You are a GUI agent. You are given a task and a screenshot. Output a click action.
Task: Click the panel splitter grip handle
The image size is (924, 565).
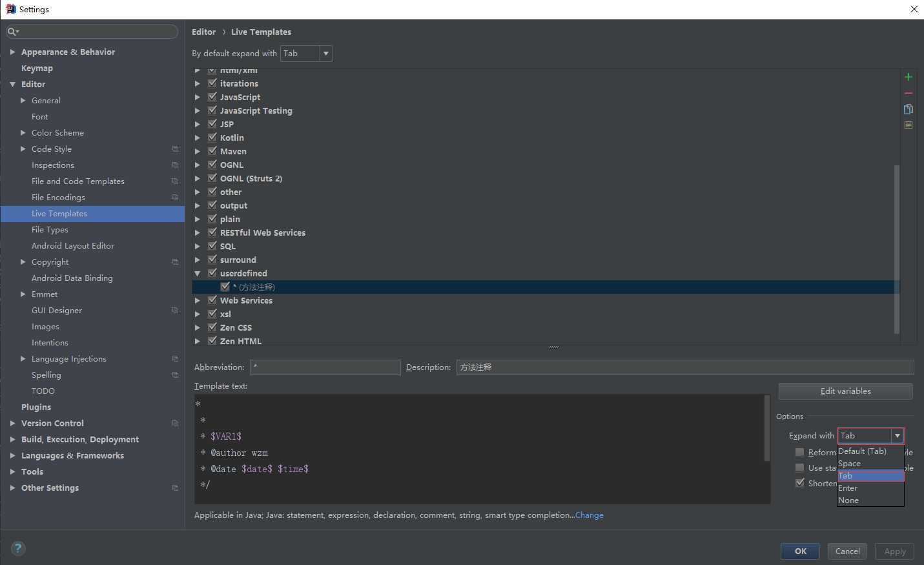click(554, 347)
